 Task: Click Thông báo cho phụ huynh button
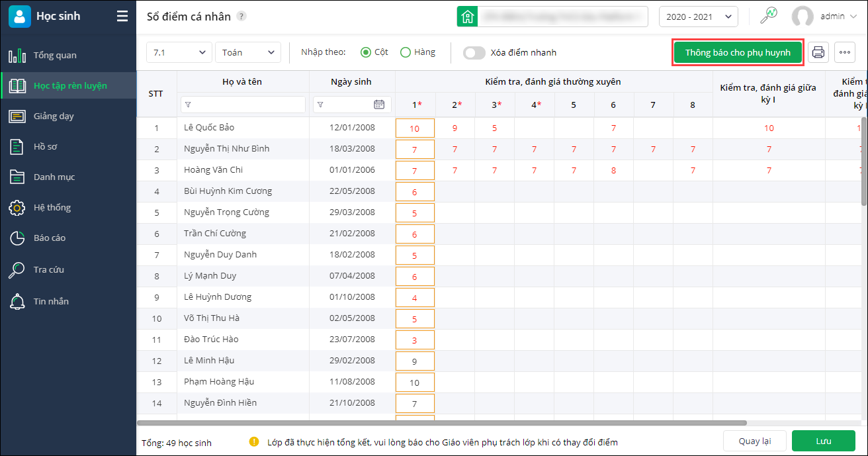[738, 53]
